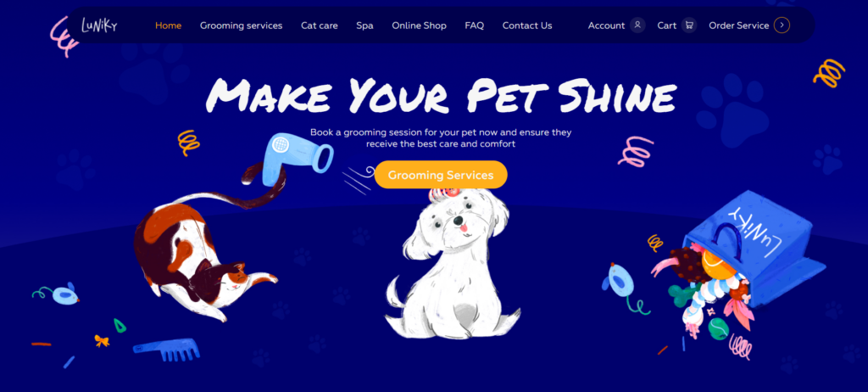
Task: Go to the Cat care page
Action: [320, 25]
